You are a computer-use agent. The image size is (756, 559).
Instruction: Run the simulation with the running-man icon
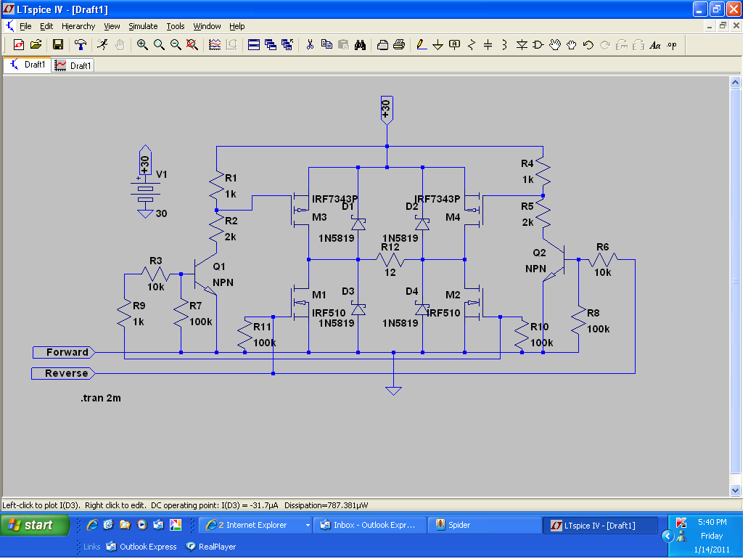(102, 45)
